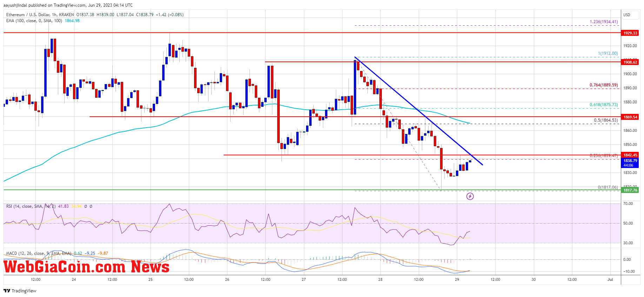The width and height of the screenshot is (644, 297).
Task: Select the 1(1912.00) Fibonacci label
Action: (608, 53)
